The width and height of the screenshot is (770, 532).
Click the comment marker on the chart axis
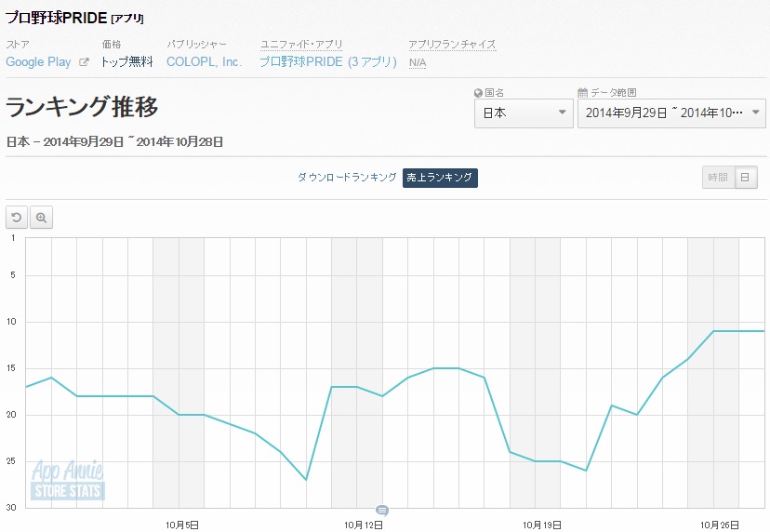(382, 511)
